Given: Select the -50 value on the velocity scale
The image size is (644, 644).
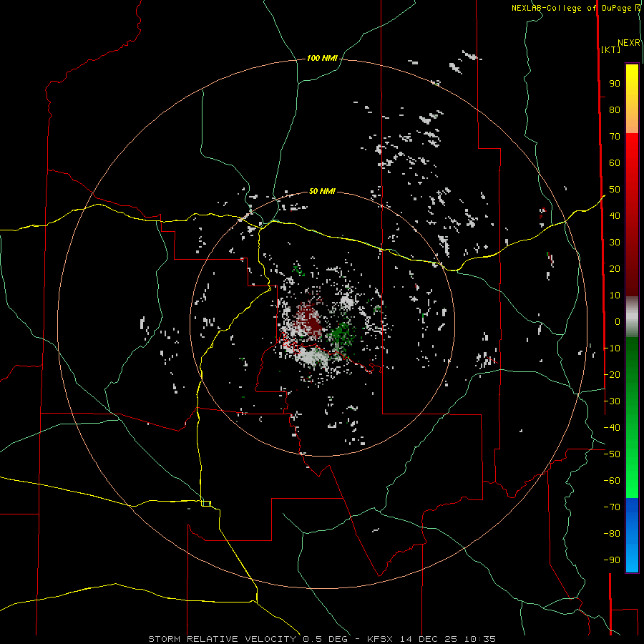Looking at the screenshot, I should pos(612,454).
